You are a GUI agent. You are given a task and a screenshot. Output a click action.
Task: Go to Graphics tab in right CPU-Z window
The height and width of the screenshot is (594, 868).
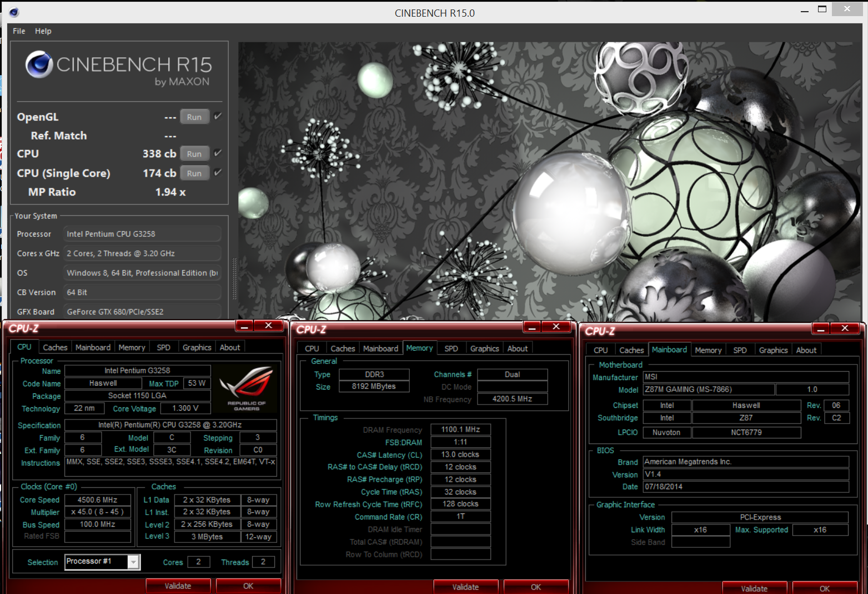[x=773, y=350]
